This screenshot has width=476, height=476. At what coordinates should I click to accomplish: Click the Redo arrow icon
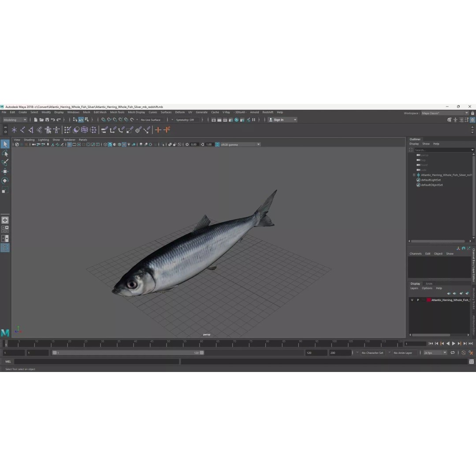pyautogui.click(x=59, y=120)
